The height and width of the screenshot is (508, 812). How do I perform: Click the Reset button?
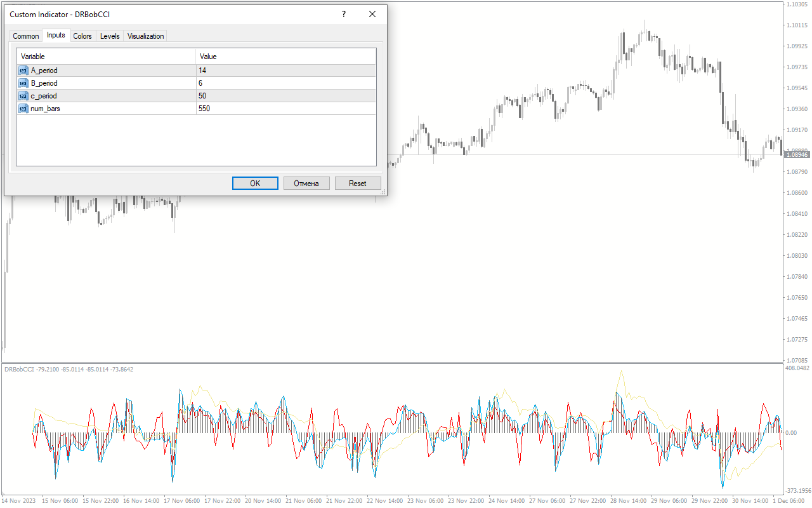[358, 184]
